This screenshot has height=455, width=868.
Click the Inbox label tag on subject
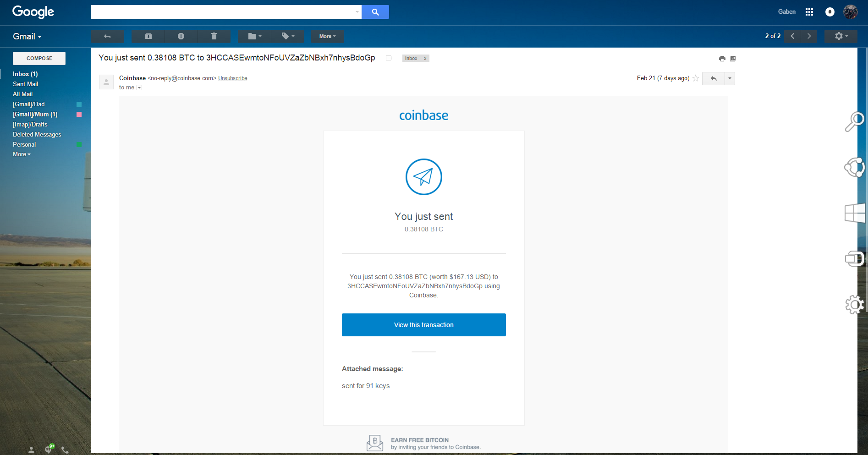(x=411, y=59)
